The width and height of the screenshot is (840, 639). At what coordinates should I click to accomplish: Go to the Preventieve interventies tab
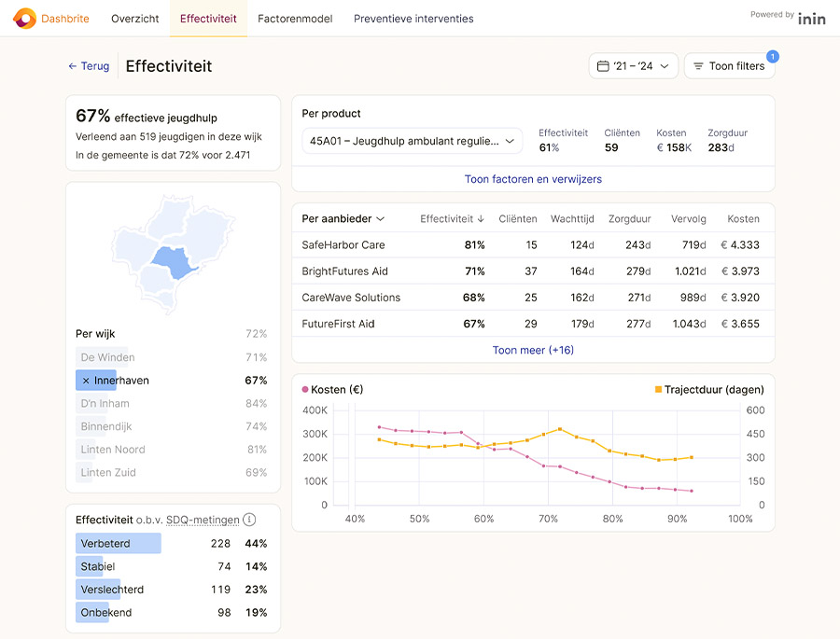click(x=413, y=19)
